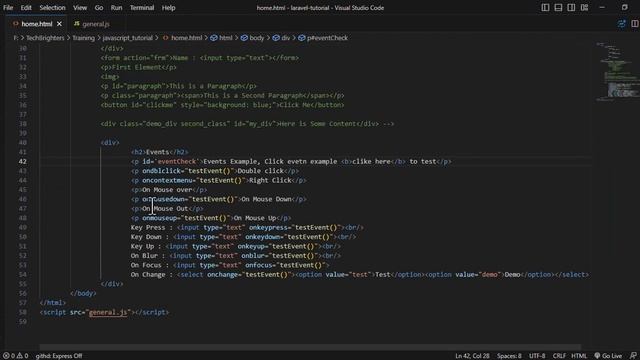Click 'Click Me' button text on line 36
Screen dimensions: 640x360
tap(294, 105)
